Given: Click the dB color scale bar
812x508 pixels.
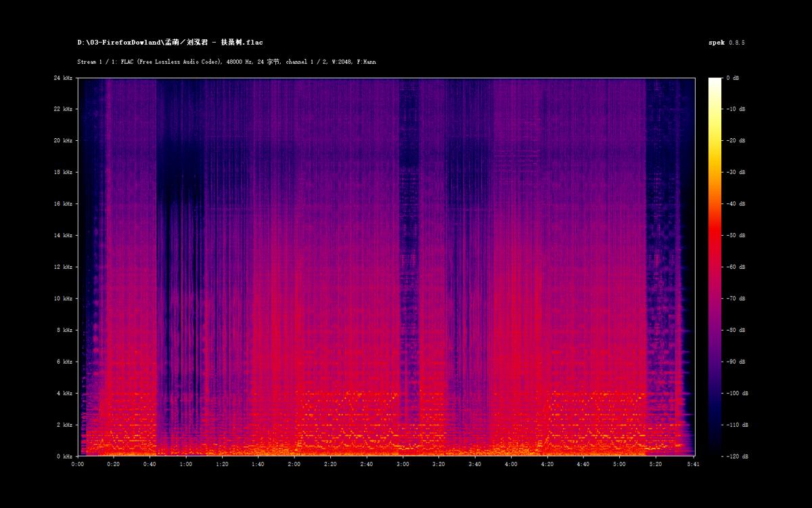Looking at the screenshot, I should pyautogui.click(x=715, y=267).
